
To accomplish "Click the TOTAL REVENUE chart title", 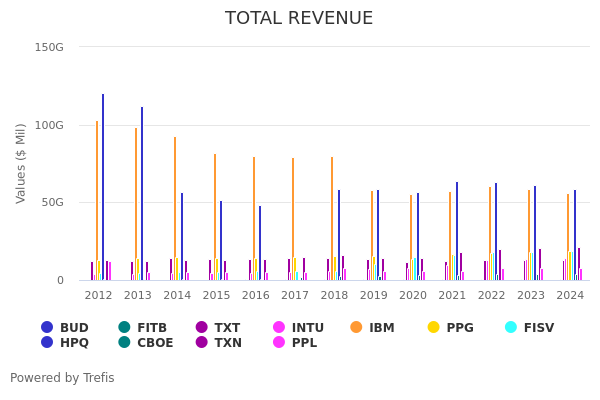I will coord(299,19).
